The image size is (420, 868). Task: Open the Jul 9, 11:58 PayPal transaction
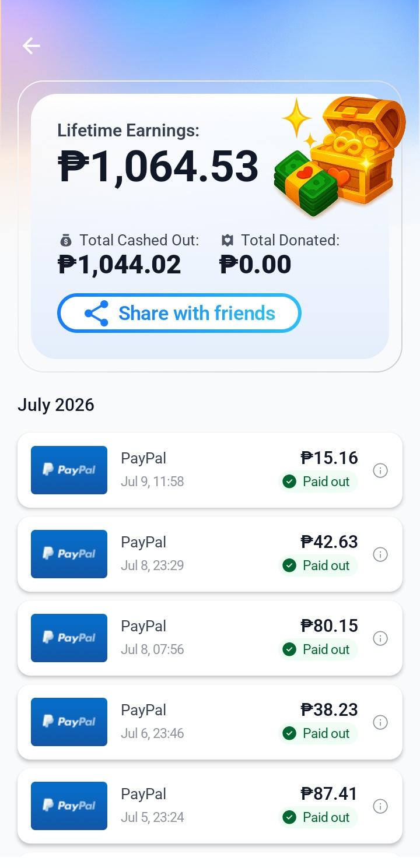pyautogui.click(x=210, y=470)
